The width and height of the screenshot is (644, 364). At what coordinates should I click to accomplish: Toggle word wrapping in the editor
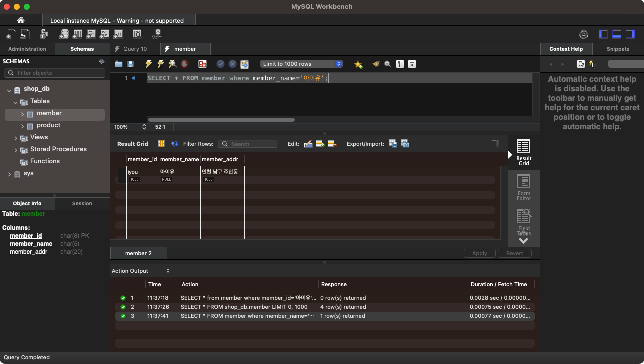[x=412, y=64]
